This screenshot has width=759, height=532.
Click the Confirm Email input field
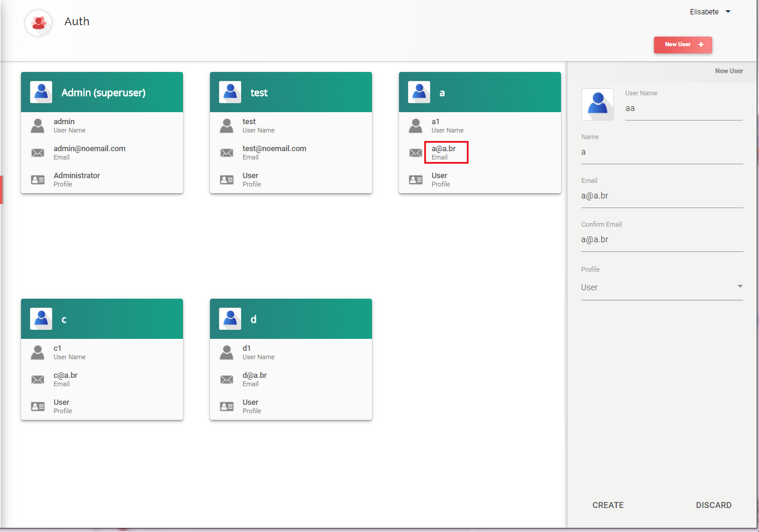coord(662,240)
